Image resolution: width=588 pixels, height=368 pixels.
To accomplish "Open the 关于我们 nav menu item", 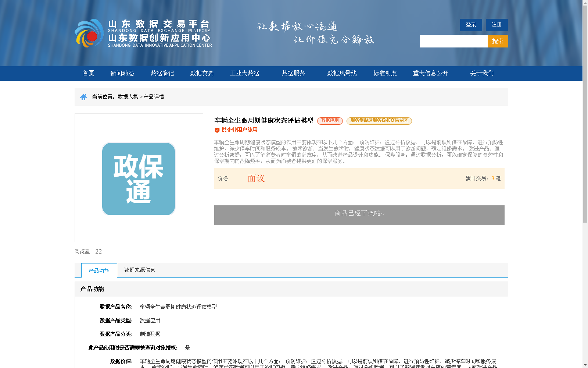I will pos(482,73).
